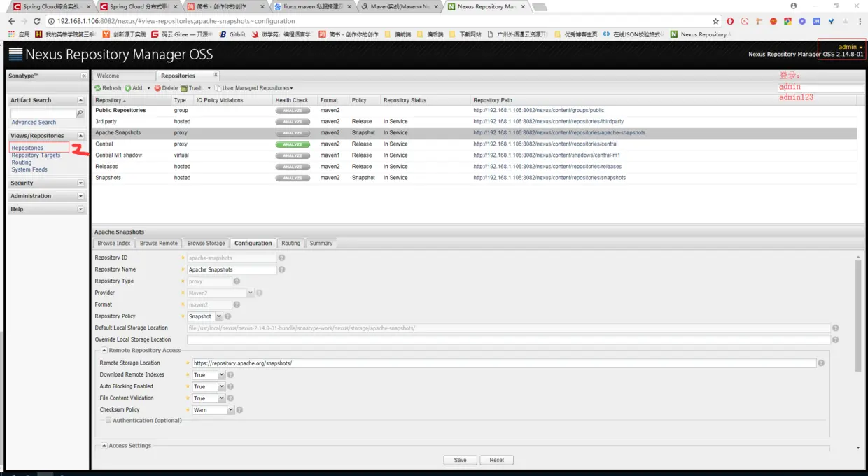868x476 pixels.
Task: Open the File Content Validation dropdown
Action: tap(221, 398)
